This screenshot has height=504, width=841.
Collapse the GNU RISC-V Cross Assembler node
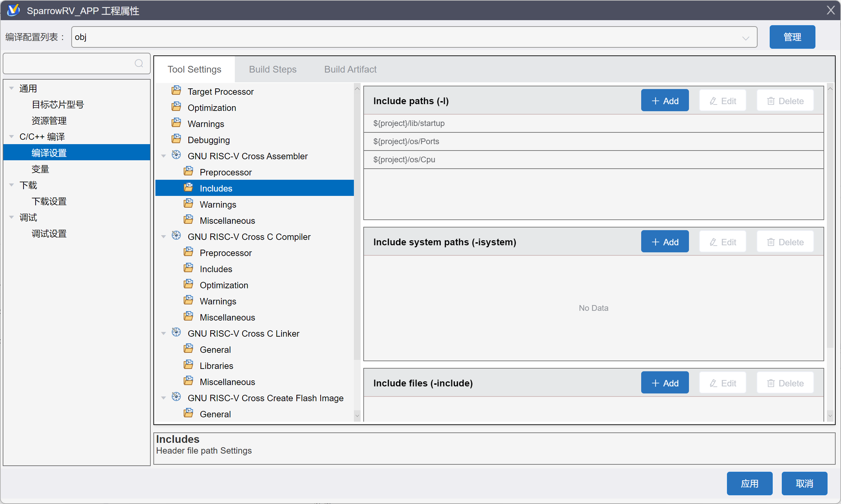[x=164, y=156]
